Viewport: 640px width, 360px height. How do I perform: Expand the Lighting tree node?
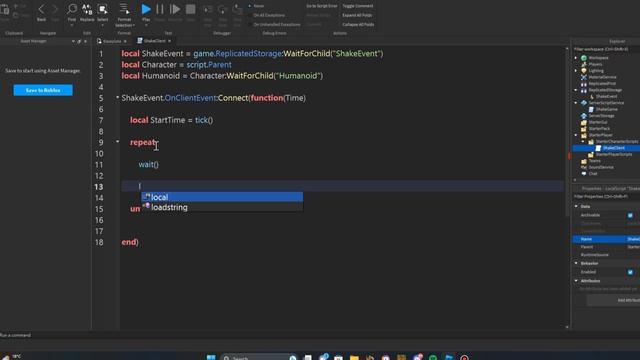[x=576, y=71]
